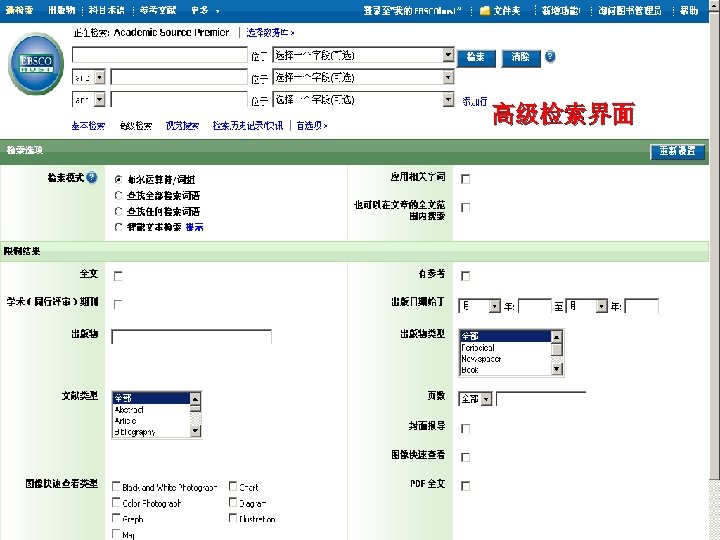720x540 pixels.
Task: Check scholarly peer reviewed journals checkbox
Action: [x=118, y=304]
